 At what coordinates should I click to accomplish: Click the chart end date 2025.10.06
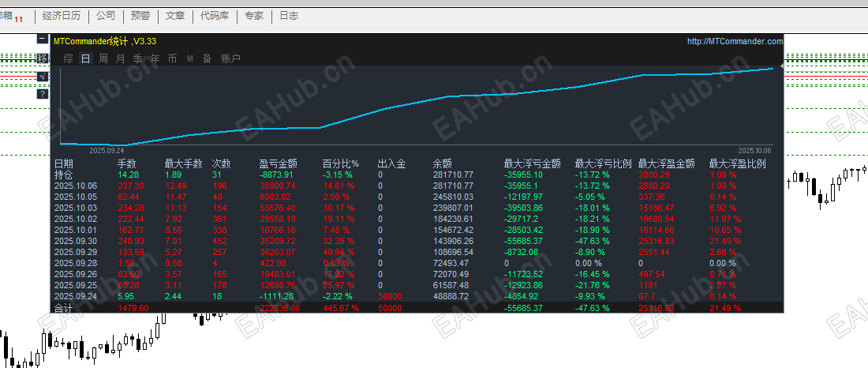pyautogui.click(x=754, y=150)
